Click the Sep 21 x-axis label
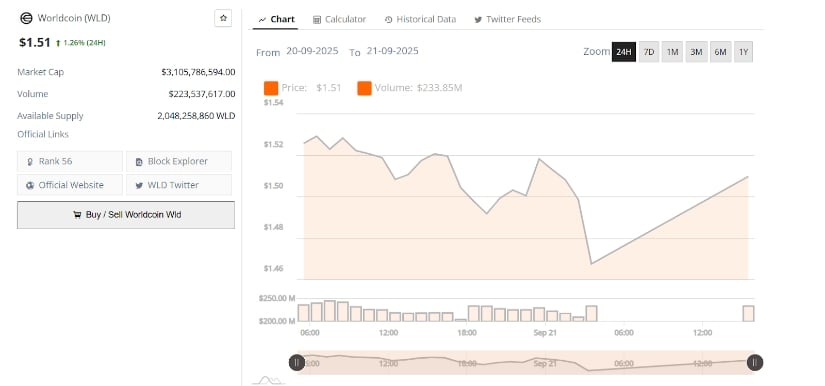 click(545, 333)
